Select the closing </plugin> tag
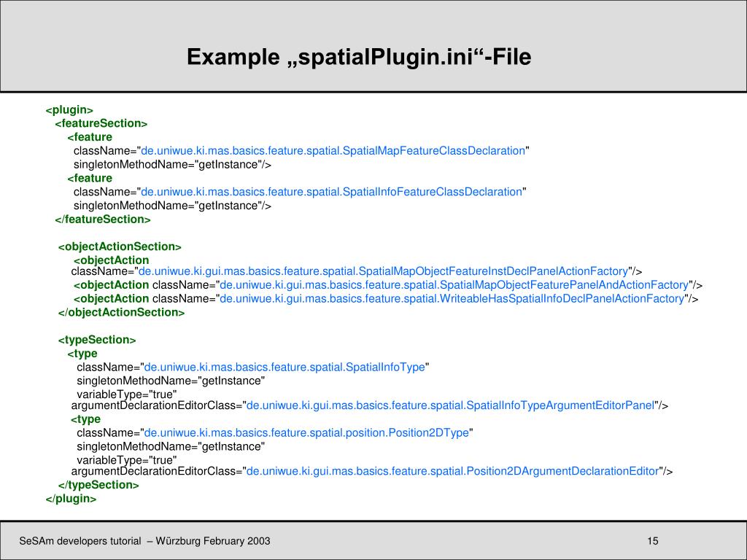Image resolution: width=747 pixels, height=560 pixels. tap(71, 499)
